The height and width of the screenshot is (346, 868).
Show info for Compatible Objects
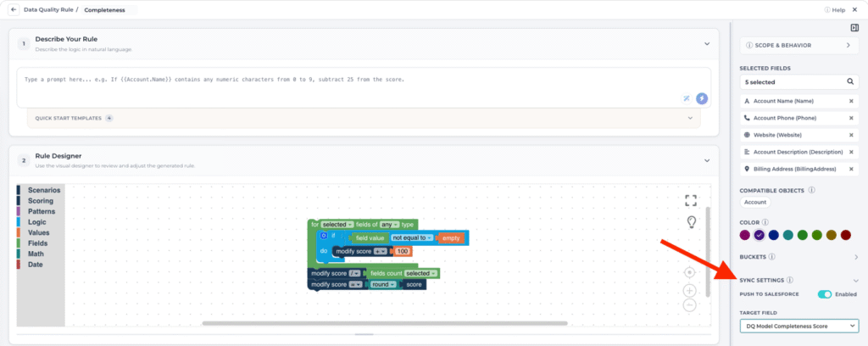(811, 190)
